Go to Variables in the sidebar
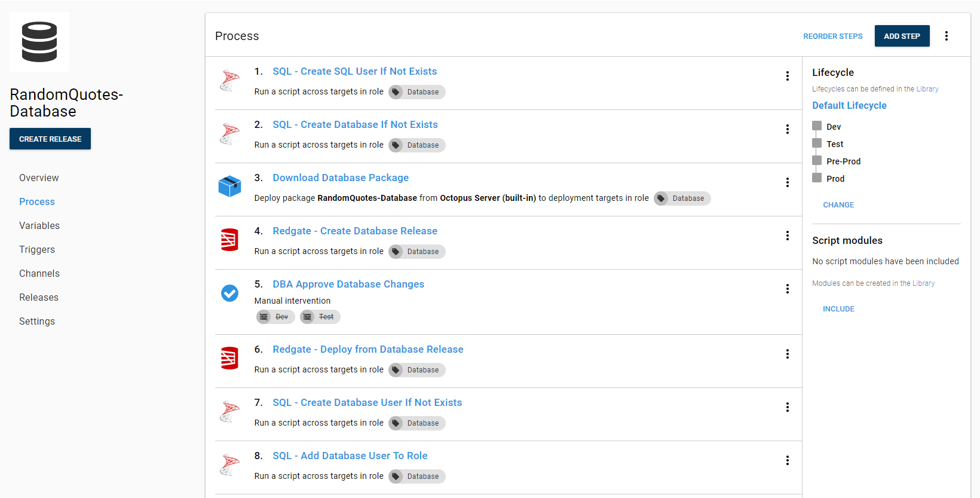This screenshot has width=980, height=498. [39, 225]
